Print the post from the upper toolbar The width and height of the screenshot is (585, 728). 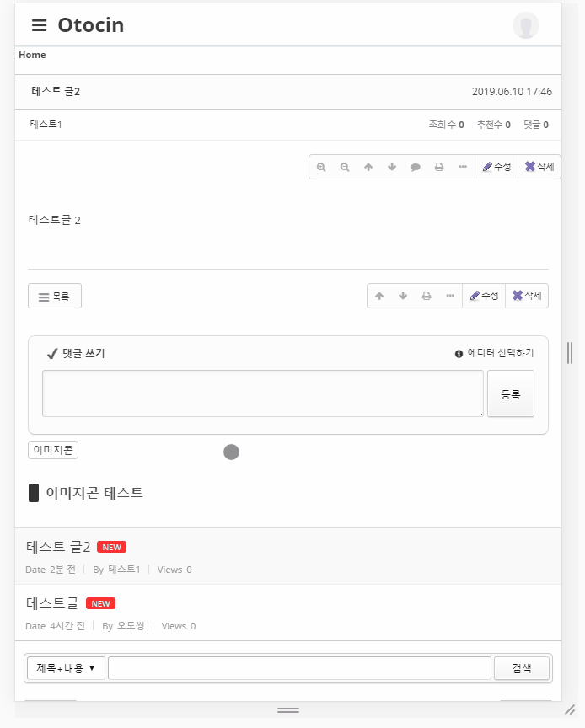point(439,167)
